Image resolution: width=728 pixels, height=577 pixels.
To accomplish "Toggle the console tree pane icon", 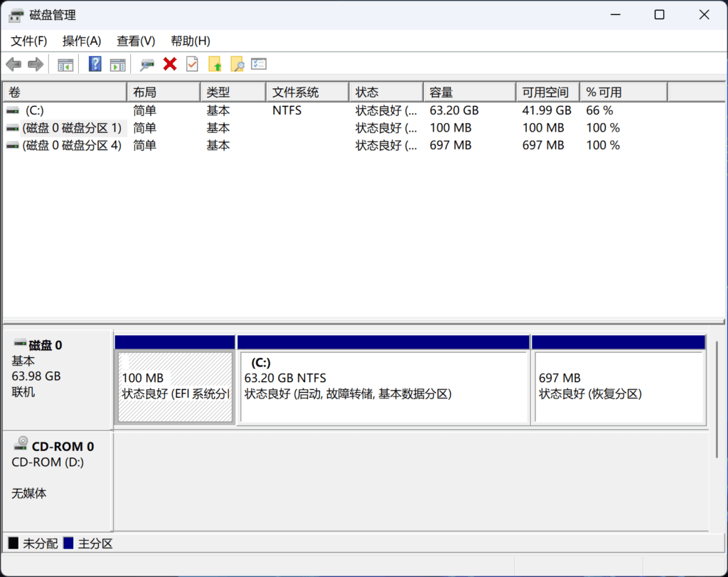I will tap(65, 65).
